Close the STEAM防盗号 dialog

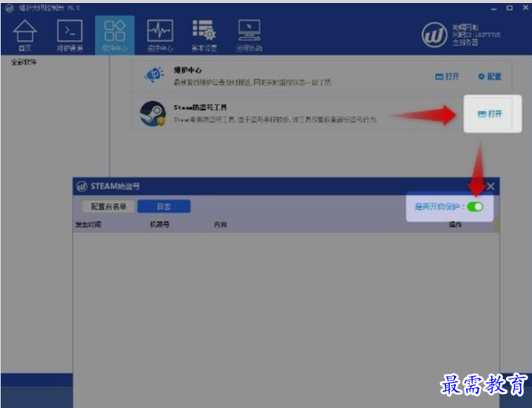pyautogui.click(x=491, y=186)
